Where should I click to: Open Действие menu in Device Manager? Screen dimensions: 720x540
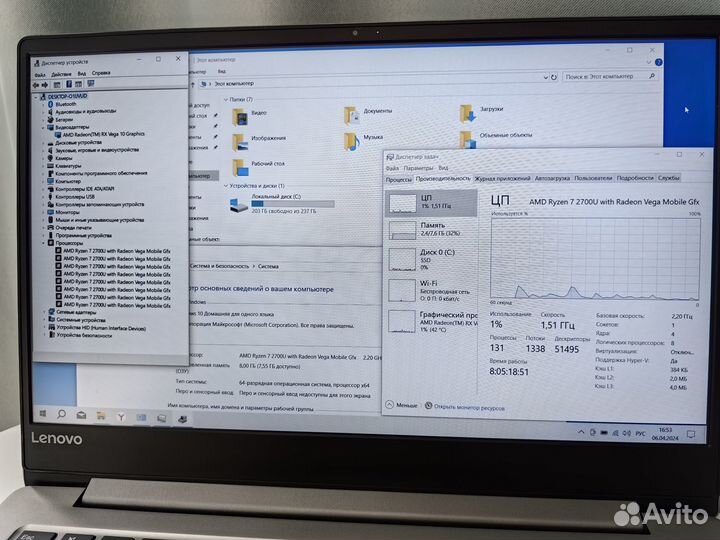pos(61,74)
